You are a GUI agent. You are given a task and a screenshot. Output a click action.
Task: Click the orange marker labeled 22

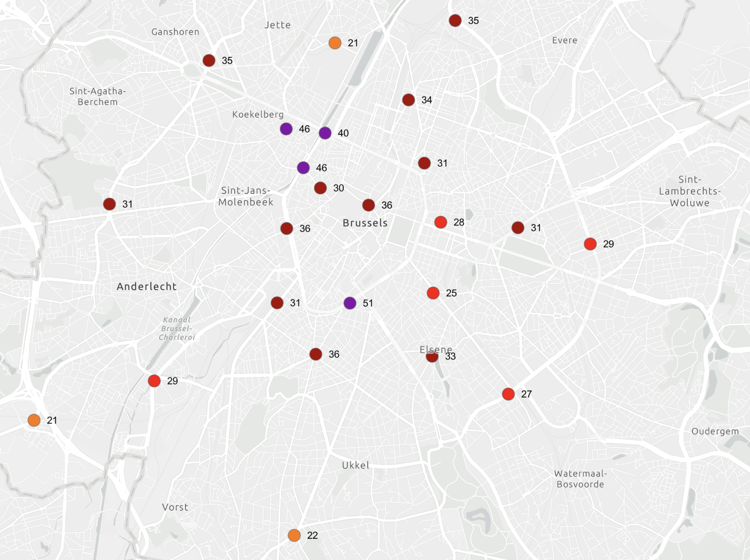click(x=294, y=535)
